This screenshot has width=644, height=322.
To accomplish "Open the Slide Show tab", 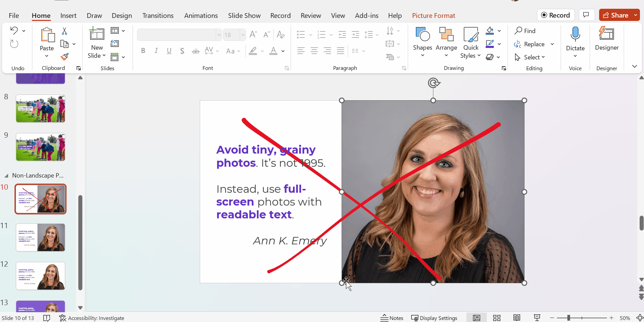I will (x=244, y=16).
